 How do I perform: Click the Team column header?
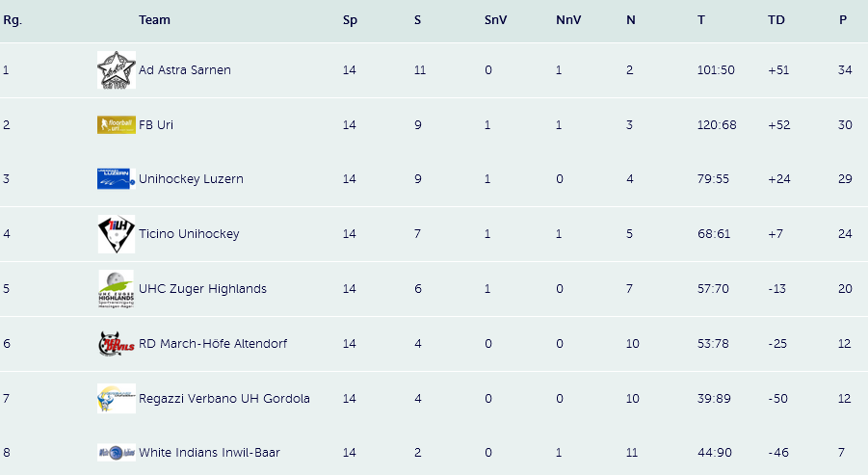point(154,20)
